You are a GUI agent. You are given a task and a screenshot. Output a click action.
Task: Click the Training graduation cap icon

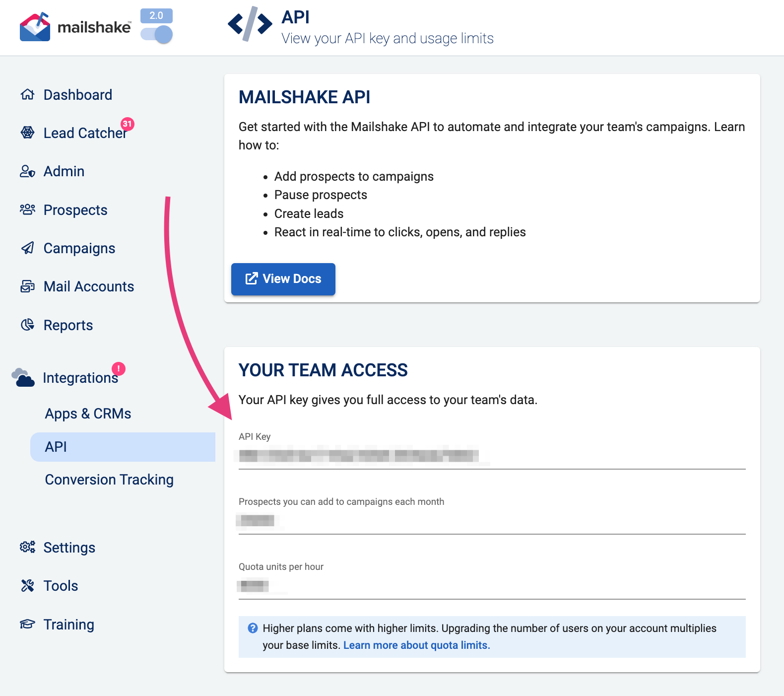pos(27,624)
